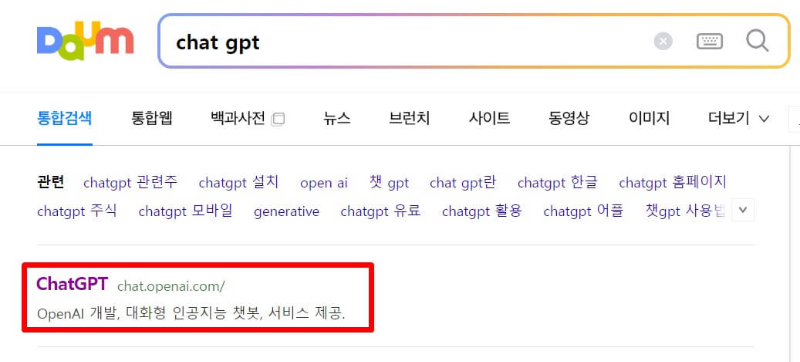The width and height of the screenshot is (800, 362).
Task: Expand related searches with the chevron button
Action: tap(743, 210)
